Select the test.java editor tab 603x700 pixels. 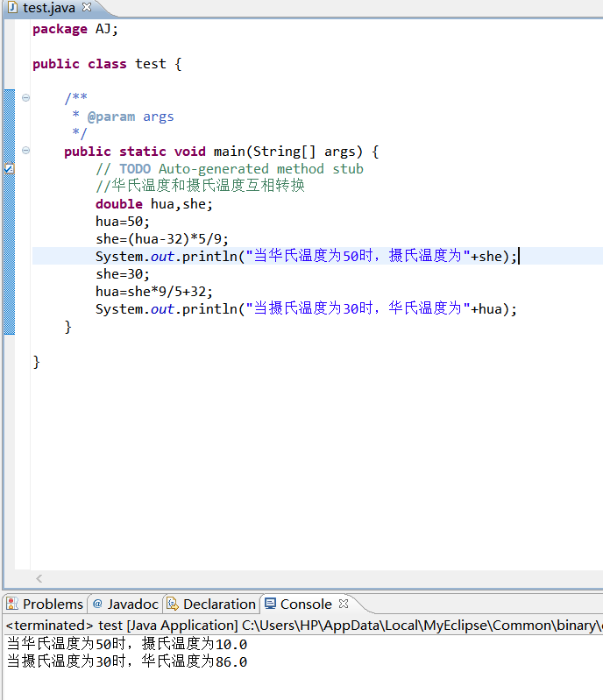tap(49, 8)
